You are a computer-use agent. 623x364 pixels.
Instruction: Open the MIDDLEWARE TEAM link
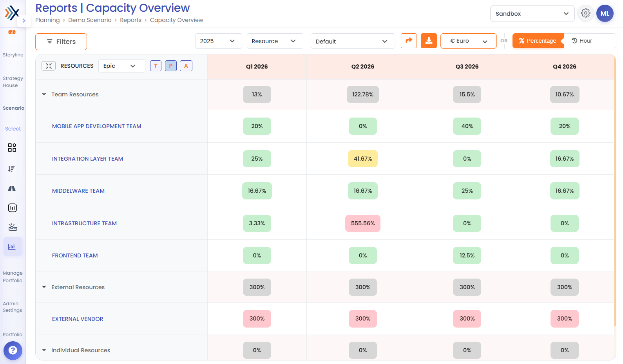click(x=78, y=191)
